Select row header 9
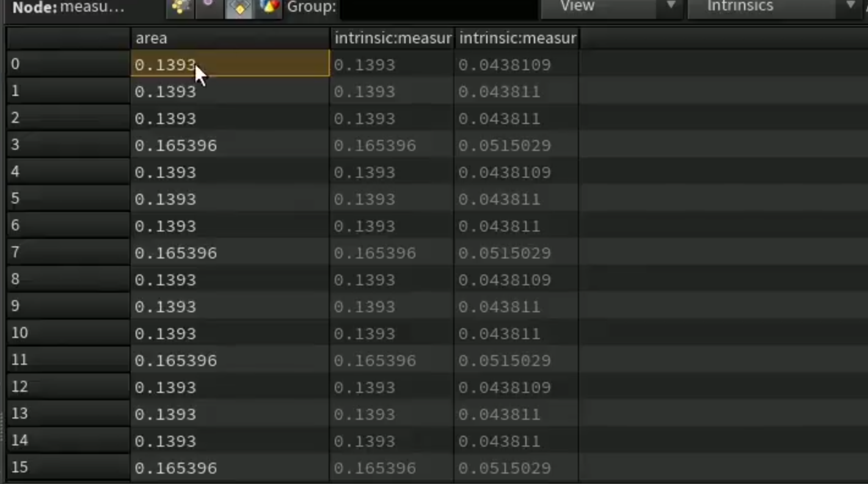 pyautogui.click(x=68, y=306)
